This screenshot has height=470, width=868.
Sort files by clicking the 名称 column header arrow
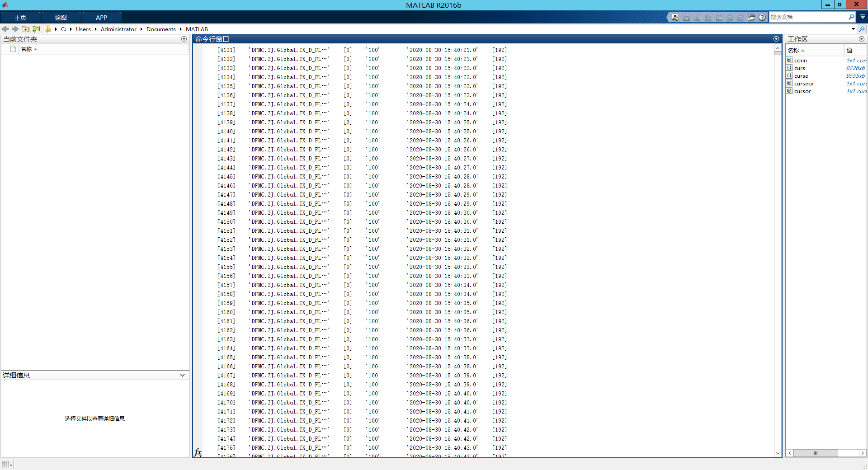click(35, 49)
